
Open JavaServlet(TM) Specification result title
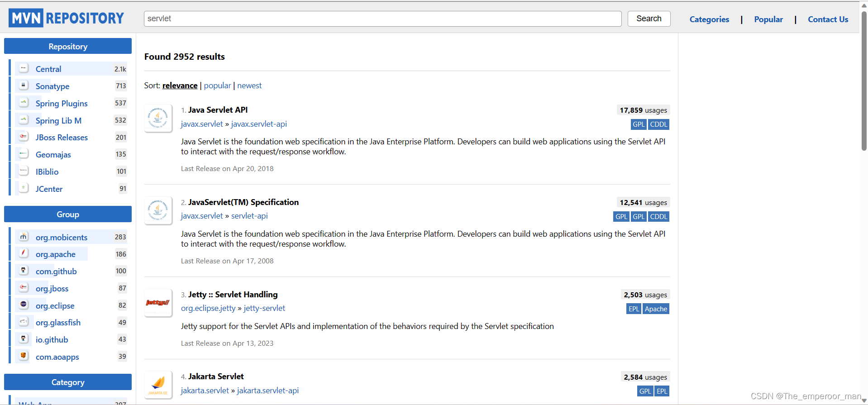[x=243, y=202]
